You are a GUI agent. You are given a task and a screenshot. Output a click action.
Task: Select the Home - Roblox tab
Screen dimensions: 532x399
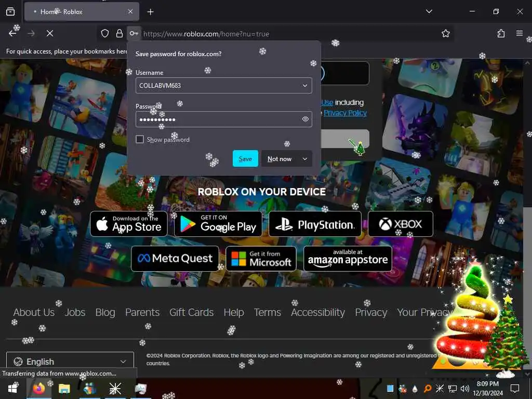(82, 11)
